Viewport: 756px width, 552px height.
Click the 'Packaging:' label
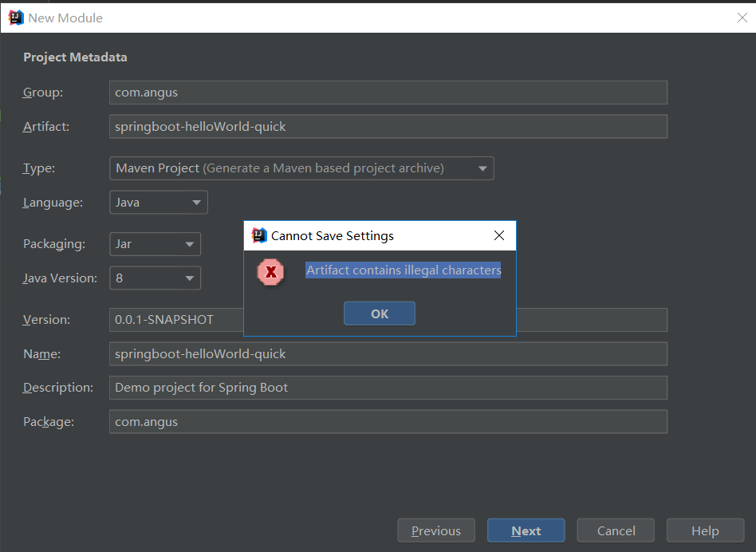tap(54, 244)
